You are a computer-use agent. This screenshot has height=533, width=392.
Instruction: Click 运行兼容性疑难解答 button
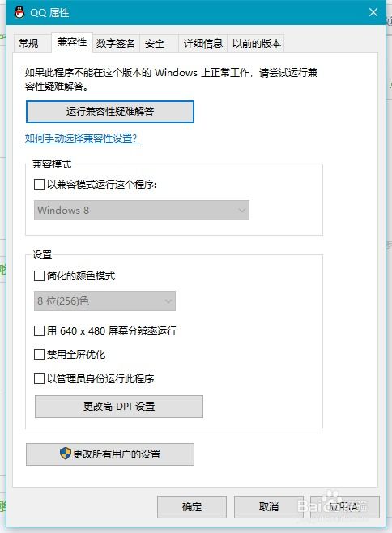point(110,112)
